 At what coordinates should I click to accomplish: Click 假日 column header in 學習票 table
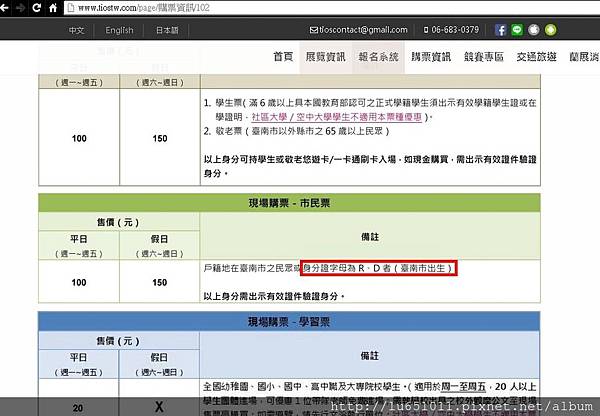[159, 357]
